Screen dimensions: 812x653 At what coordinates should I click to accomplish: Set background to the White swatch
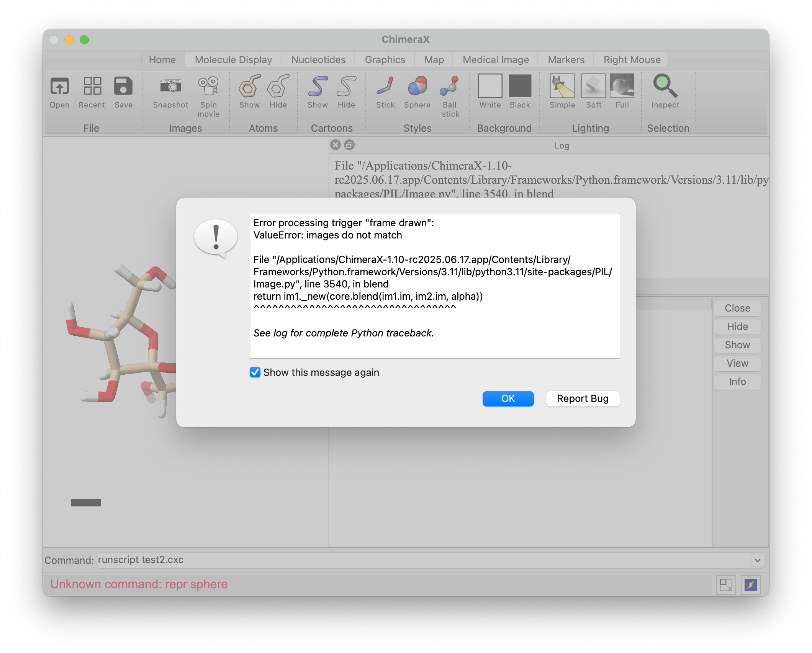pos(490,86)
